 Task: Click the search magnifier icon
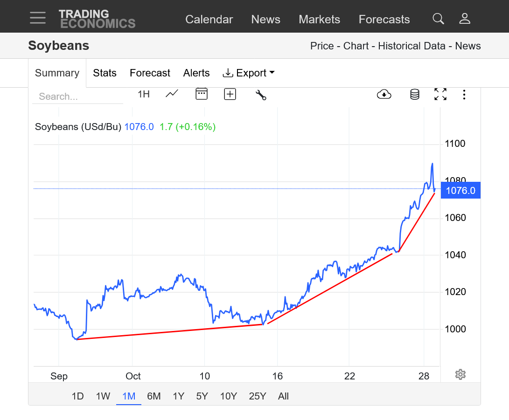point(438,19)
